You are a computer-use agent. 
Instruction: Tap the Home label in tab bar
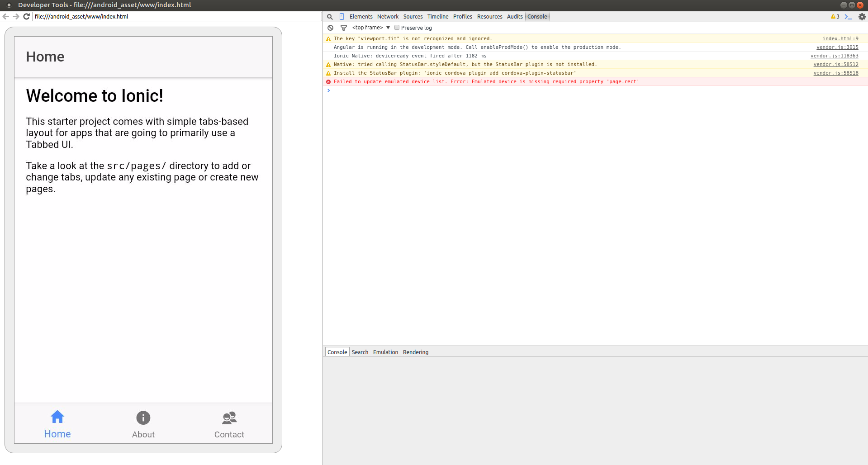click(x=57, y=434)
